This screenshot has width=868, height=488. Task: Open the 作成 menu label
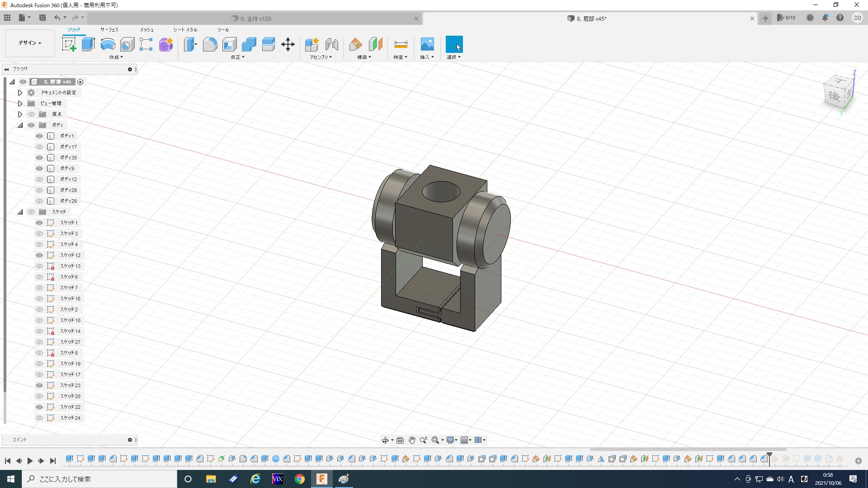[x=116, y=57]
